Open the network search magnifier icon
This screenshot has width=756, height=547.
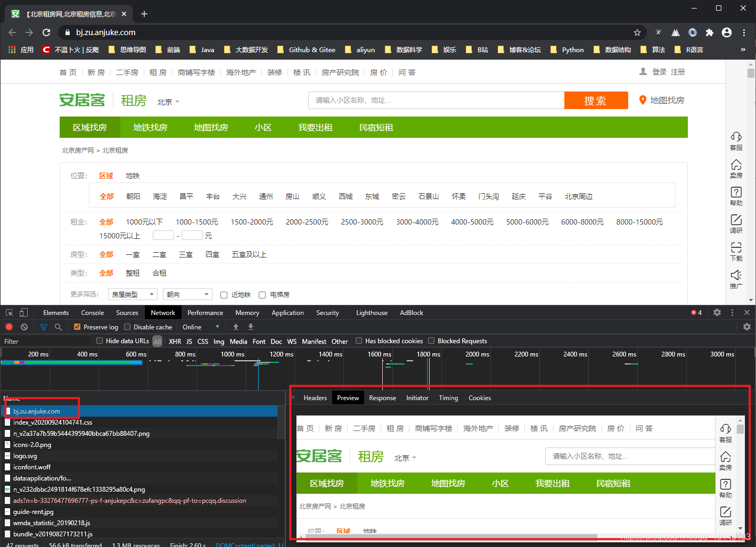pyautogui.click(x=59, y=327)
